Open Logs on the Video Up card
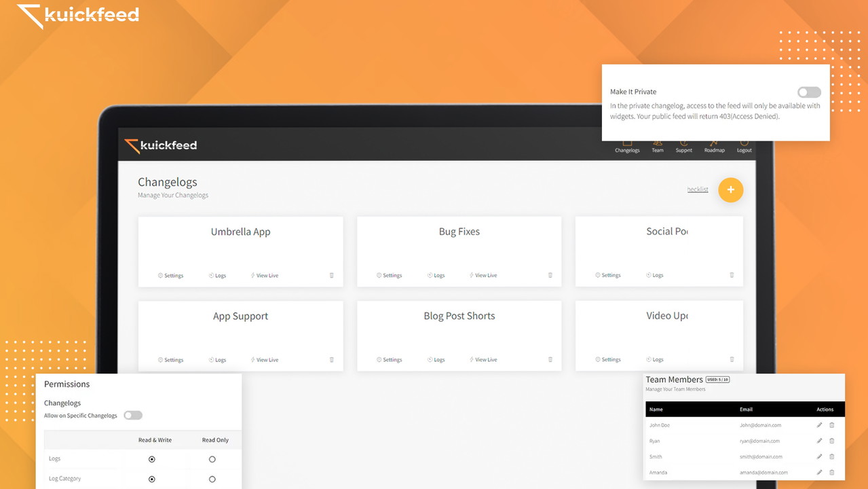868x489 pixels. [x=655, y=359]
